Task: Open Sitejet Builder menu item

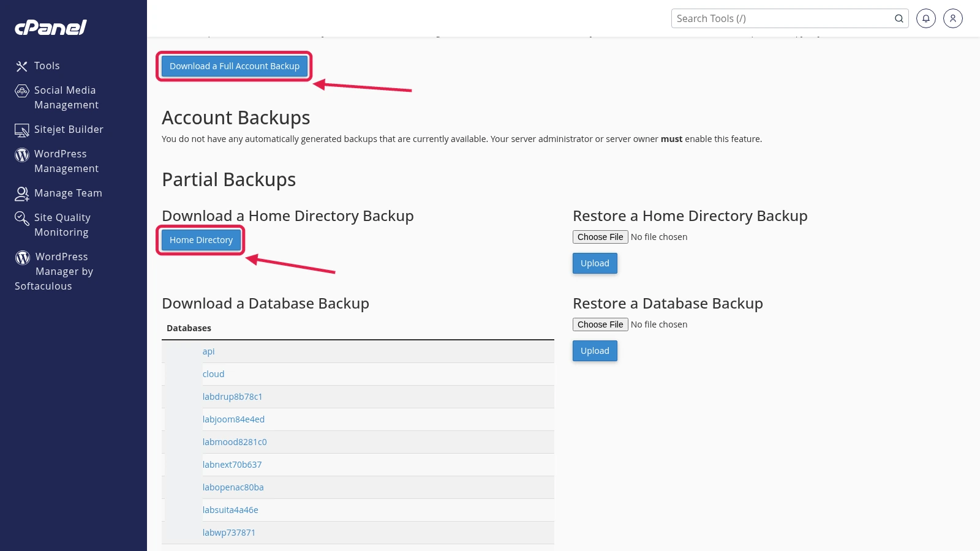Action: pos(69,129)
